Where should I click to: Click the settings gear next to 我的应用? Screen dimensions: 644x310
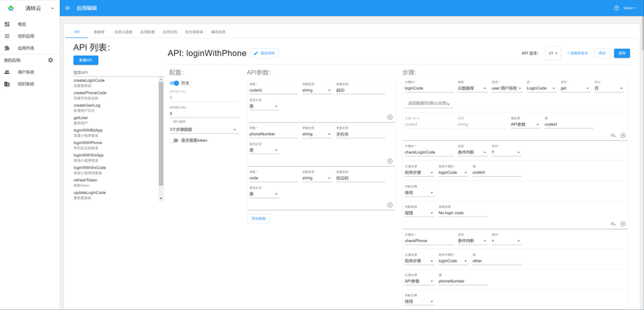(x=51, y=60)
